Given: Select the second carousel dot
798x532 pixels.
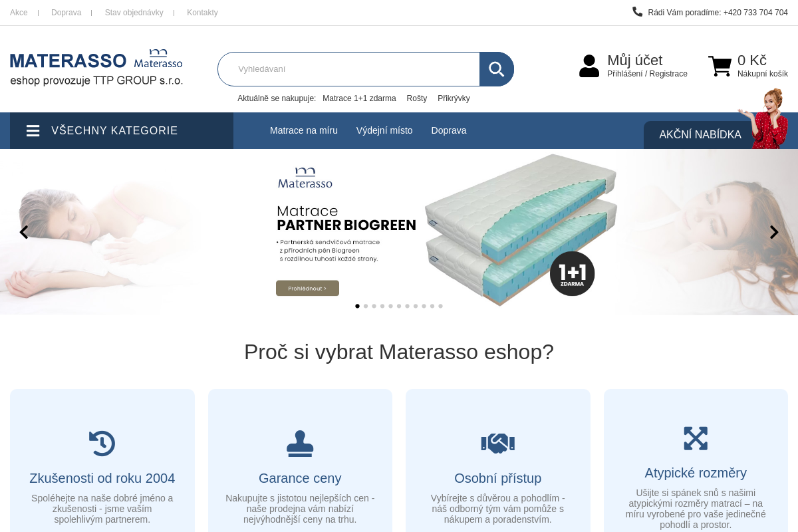Looking at the screenshot, I should [x=366, y=306].
